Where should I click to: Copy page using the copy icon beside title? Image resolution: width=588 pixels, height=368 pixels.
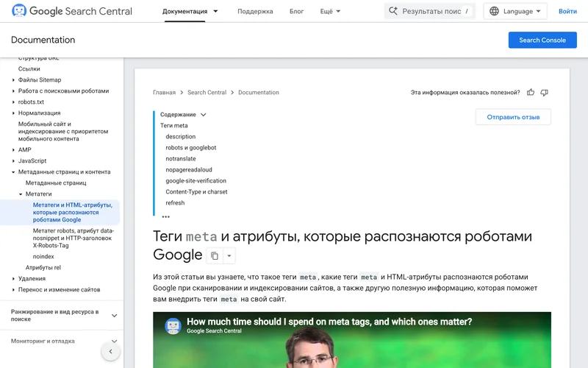[215, 256]
